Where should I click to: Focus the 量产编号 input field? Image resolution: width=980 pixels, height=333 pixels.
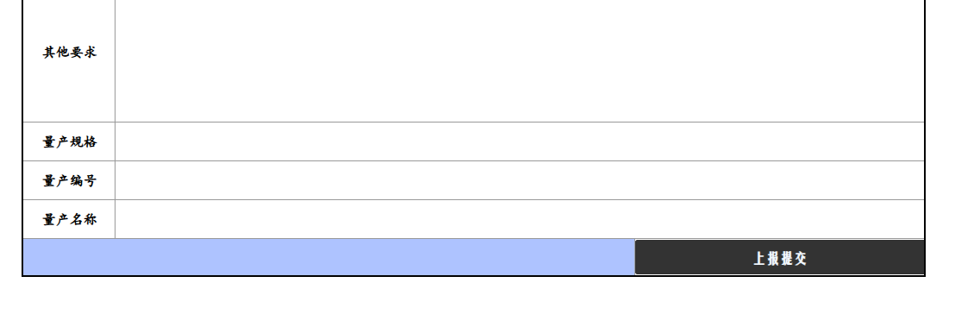(x=520, y=180)
